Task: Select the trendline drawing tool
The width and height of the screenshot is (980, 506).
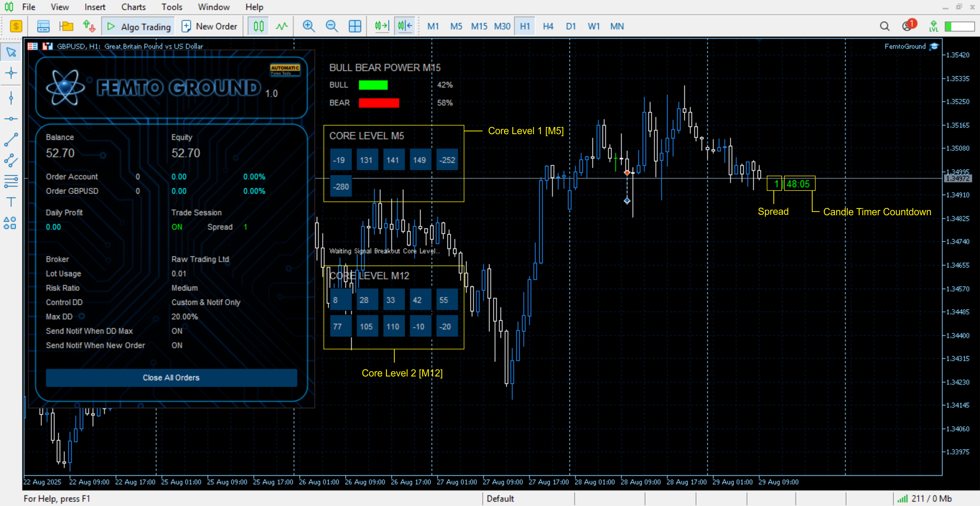Action: pyautogui.click(x=11, y=139)
